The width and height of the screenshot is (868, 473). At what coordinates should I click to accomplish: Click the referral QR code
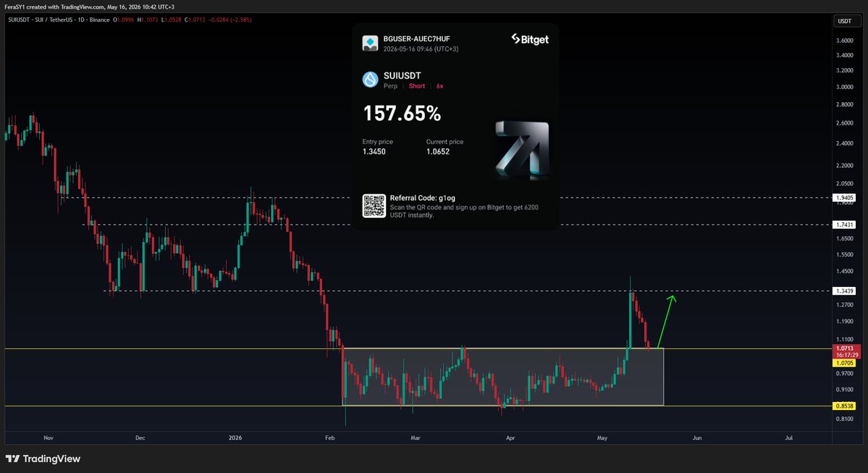point(374,206)
